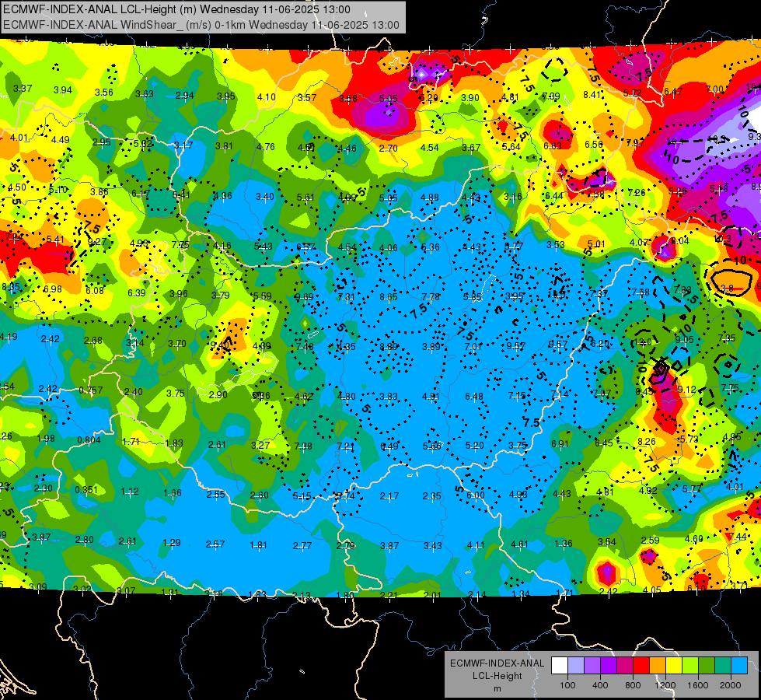
Task: Click wind shear value '3.54'
Action: (607, 541)
